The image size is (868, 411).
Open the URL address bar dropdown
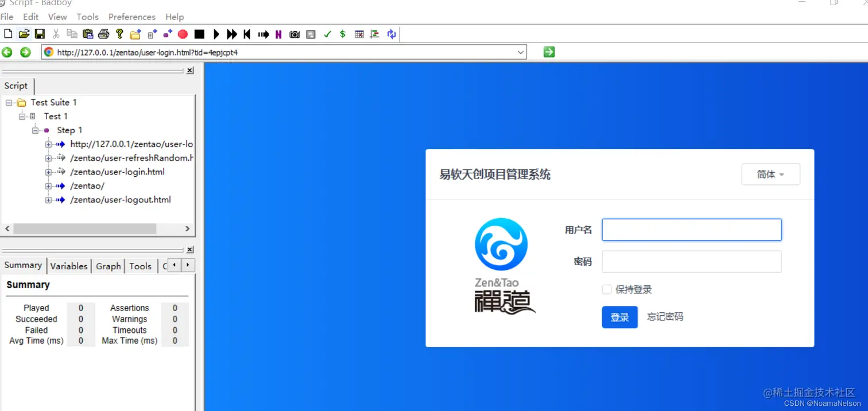[521, 52]
